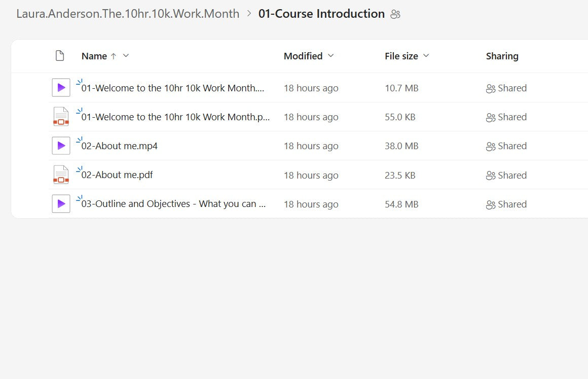The width and height of the screenshot is (588, 379).
Task: Click the video icon for 01-Welcome mp4 file
Action: (x=61, y=88)
